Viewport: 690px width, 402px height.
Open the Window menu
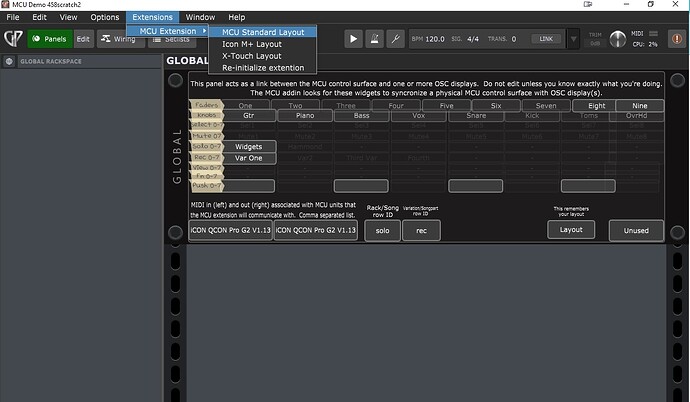200,17
